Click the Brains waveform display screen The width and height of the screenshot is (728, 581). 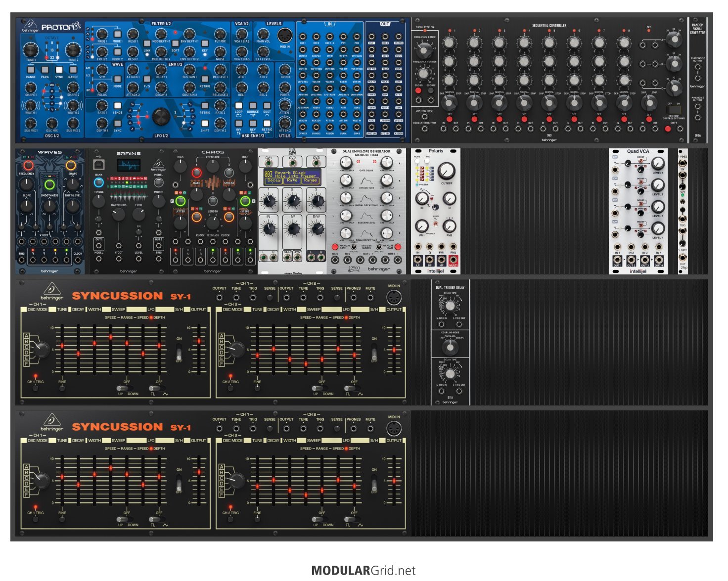pos(129,165)
